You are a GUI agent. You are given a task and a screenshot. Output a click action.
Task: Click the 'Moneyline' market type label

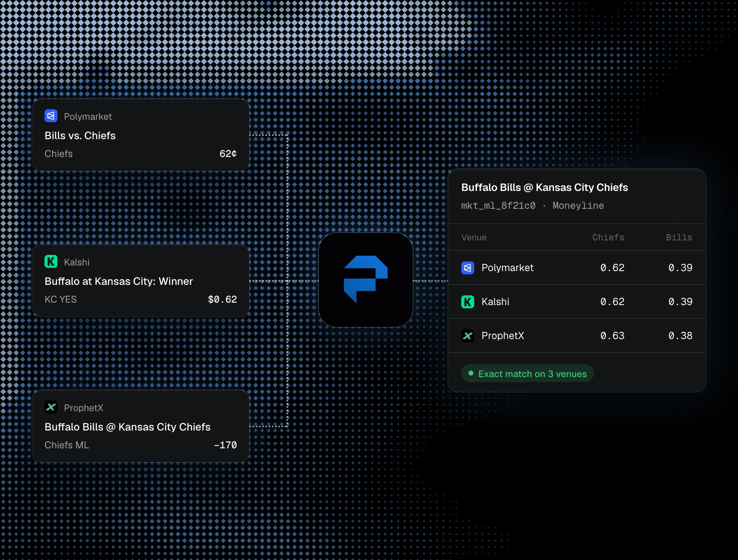point(578,206)
